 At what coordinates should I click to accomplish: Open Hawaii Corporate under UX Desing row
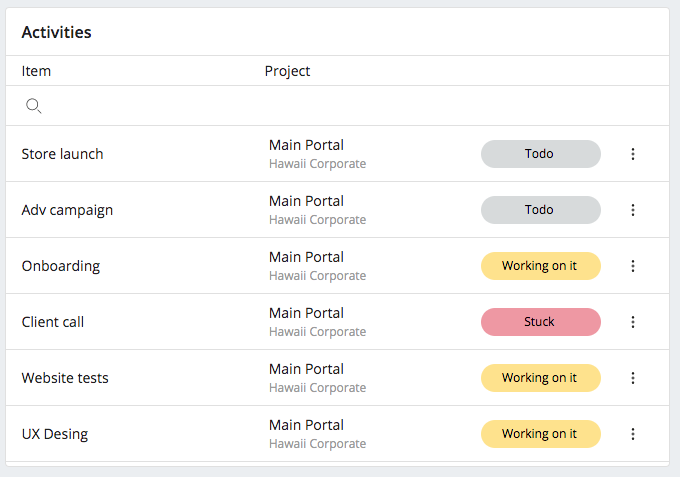(x=317, y=444)
